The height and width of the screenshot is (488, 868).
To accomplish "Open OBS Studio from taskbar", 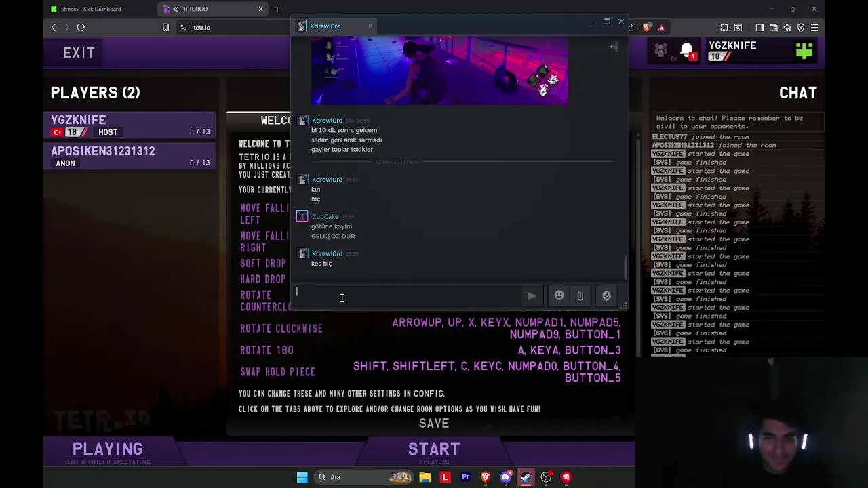I will (546, 477).
